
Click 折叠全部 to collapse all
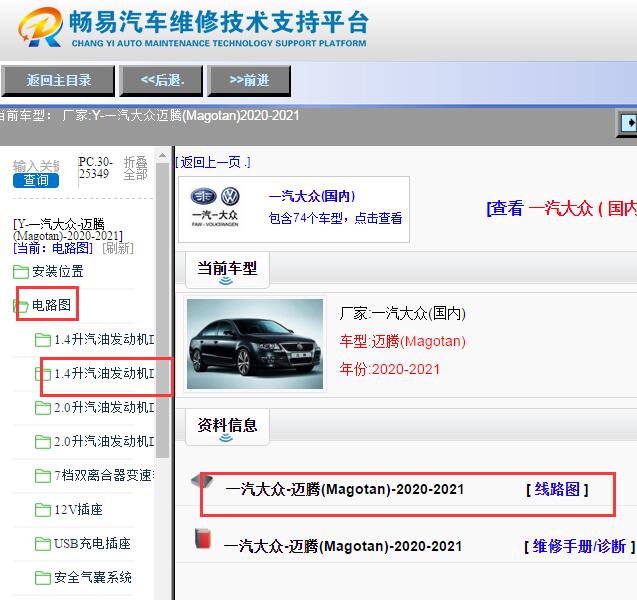pos(136,168)
